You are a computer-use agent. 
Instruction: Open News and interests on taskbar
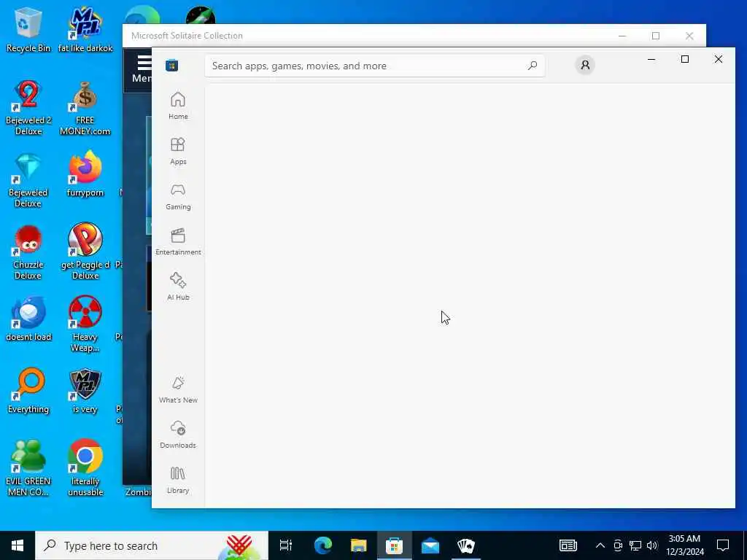point(568,545)
